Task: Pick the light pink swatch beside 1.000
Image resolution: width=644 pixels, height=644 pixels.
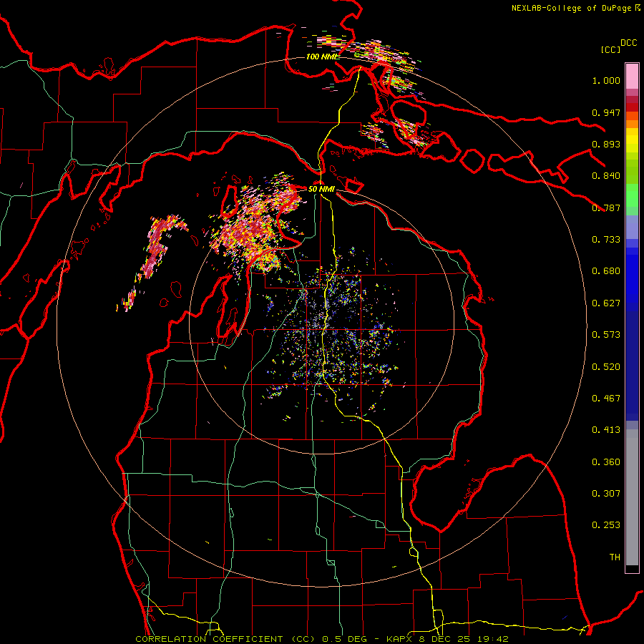Action: (x=632, y=77)
